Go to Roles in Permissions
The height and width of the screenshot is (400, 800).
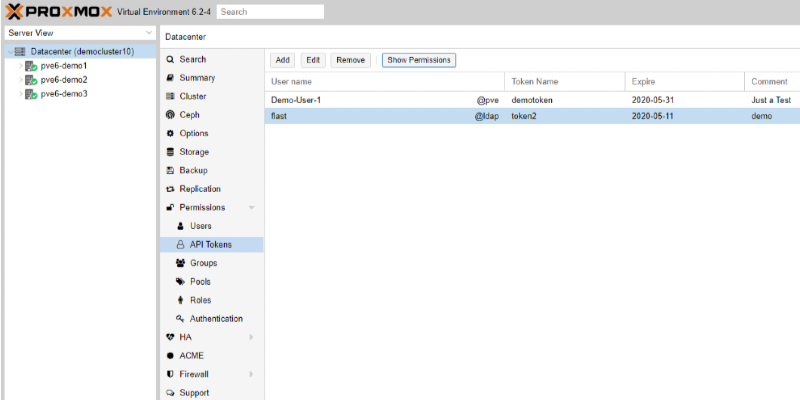(x=200, y=300)
